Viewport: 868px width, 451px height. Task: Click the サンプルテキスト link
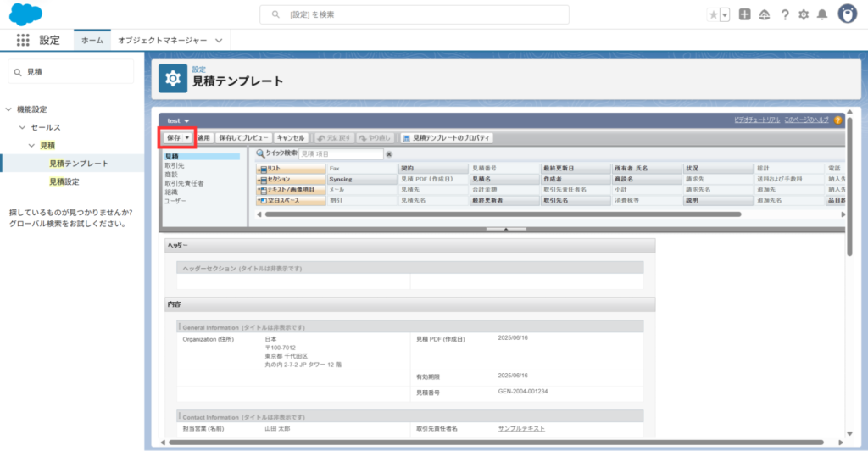pos(521,428)
